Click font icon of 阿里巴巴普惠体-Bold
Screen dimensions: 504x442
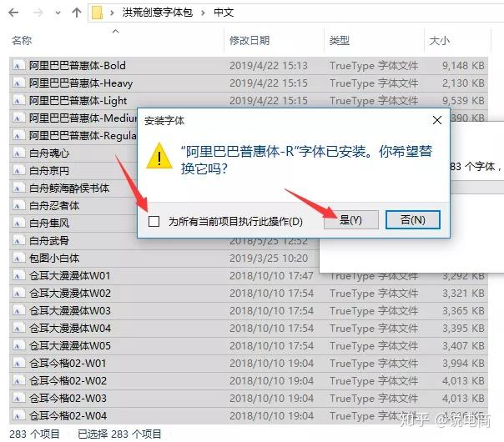pyautogui.click(x=18, y=66)
